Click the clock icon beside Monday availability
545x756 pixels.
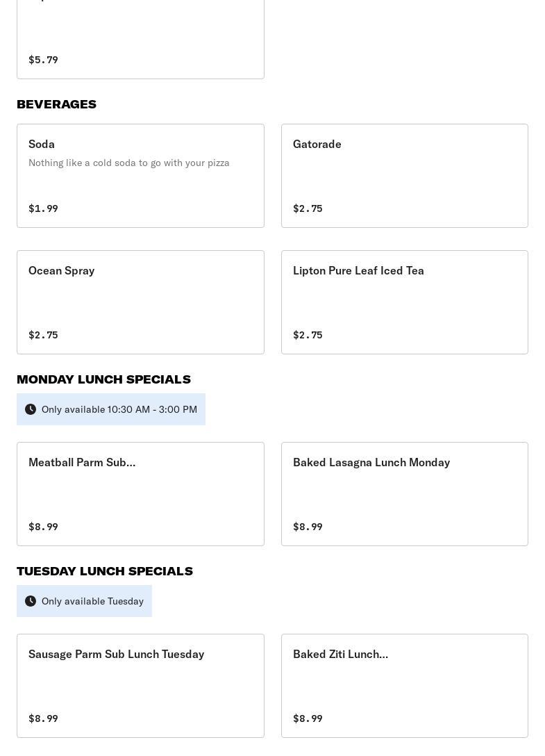(x=31, y=409)
